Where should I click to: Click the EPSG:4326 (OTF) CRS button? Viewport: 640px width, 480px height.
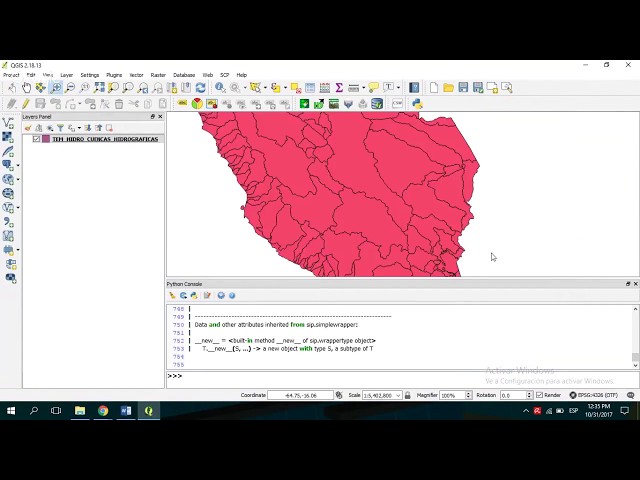coord(593,395)
